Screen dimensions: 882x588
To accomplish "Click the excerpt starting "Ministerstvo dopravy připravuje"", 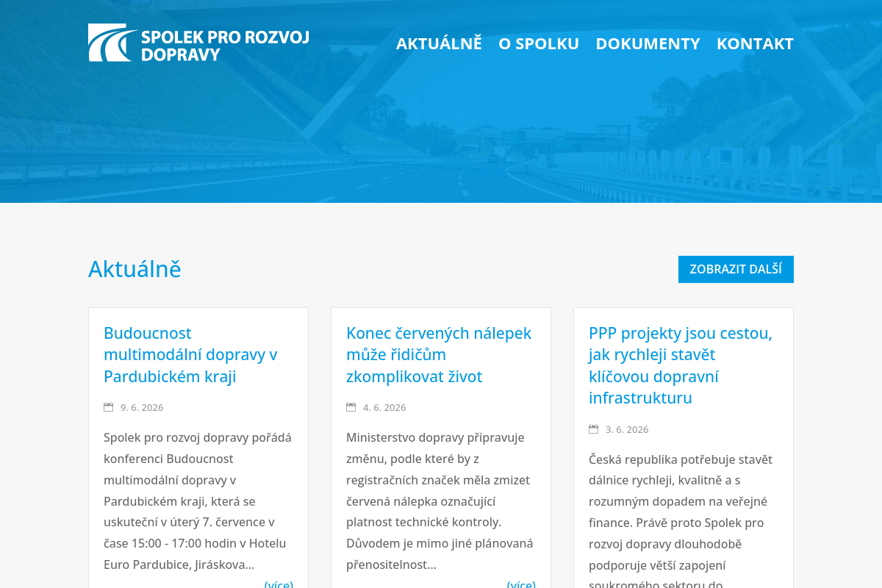I will click(x=440, y=501).
